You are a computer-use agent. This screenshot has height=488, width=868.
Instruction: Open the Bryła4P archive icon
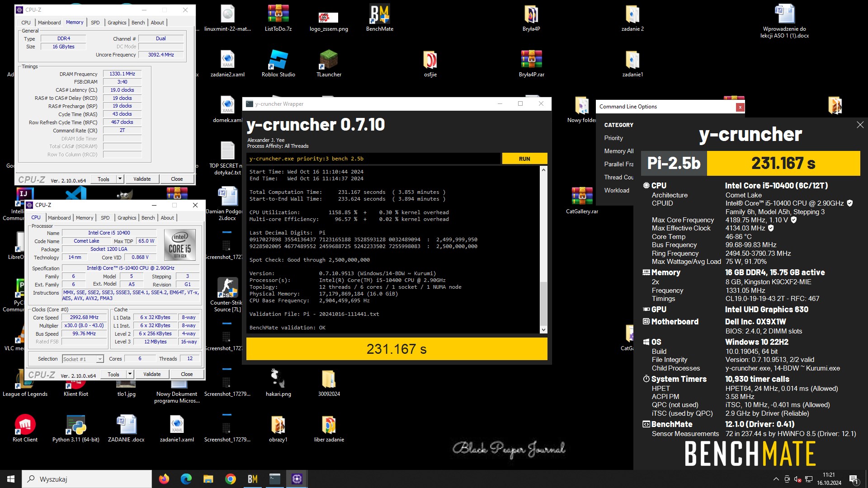pyautogui.click(x=531, y=18)
